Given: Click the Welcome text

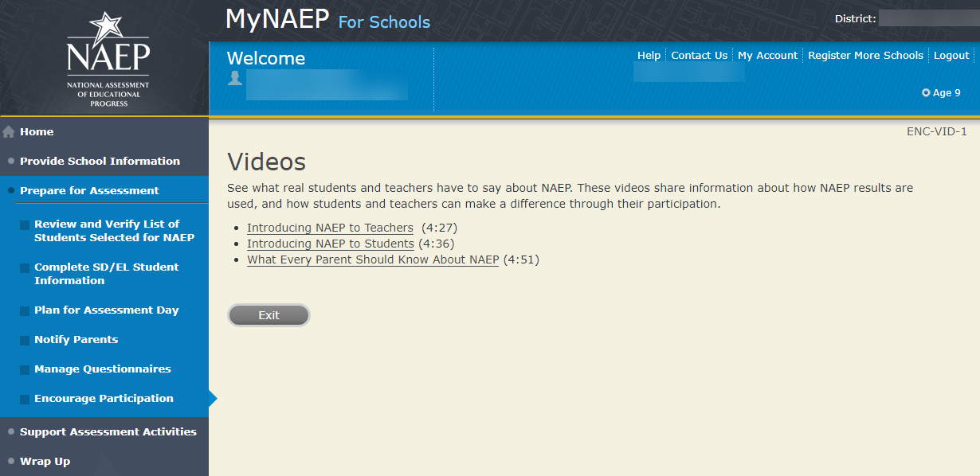Looking at the screenshot, I should point(266,58).
